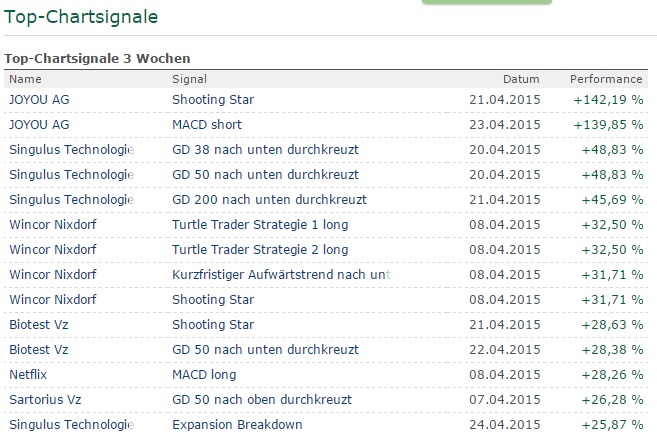Open 'Turtle Trader Strategie 1 long' signal
This screenshot has height=437, width=657.
(x=260, y=225)
